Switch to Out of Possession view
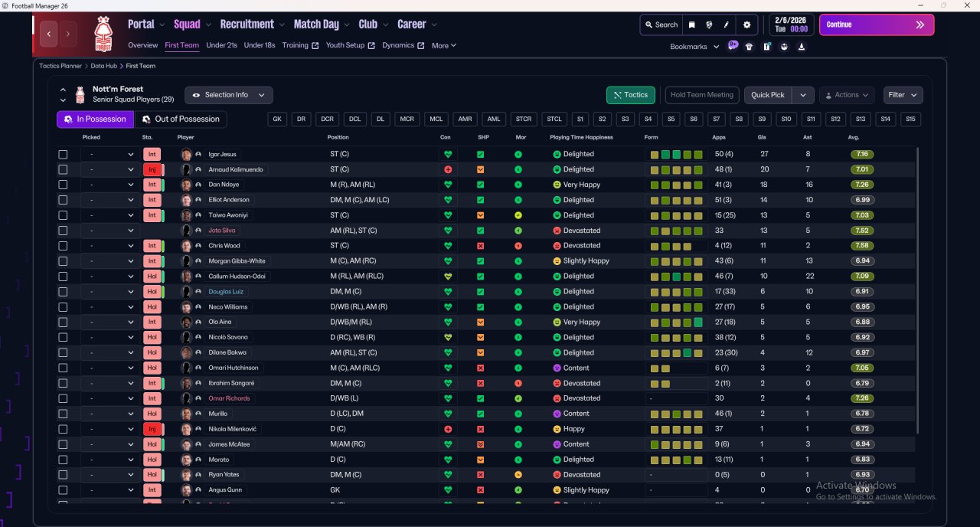Image resolution: width=980 pixels, height=527 pixels. pos(181,119)
